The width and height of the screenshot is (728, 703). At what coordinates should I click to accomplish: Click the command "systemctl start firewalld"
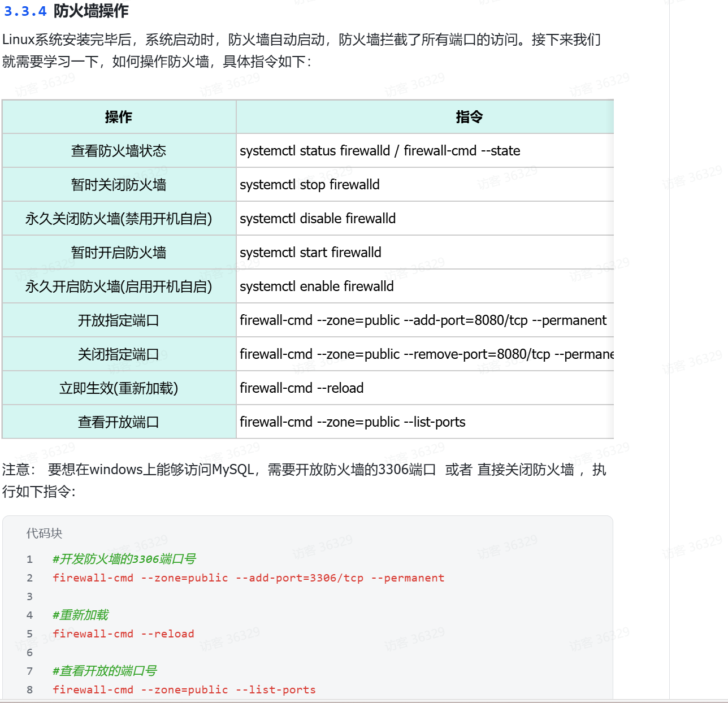click(x=310, y=253)
